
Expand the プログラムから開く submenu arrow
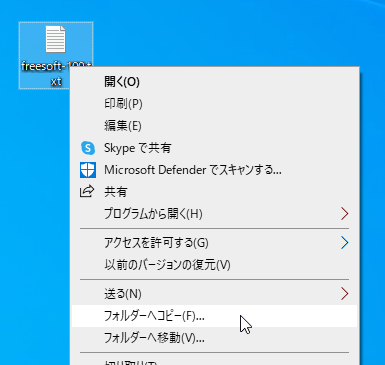[x=345, y=214]
